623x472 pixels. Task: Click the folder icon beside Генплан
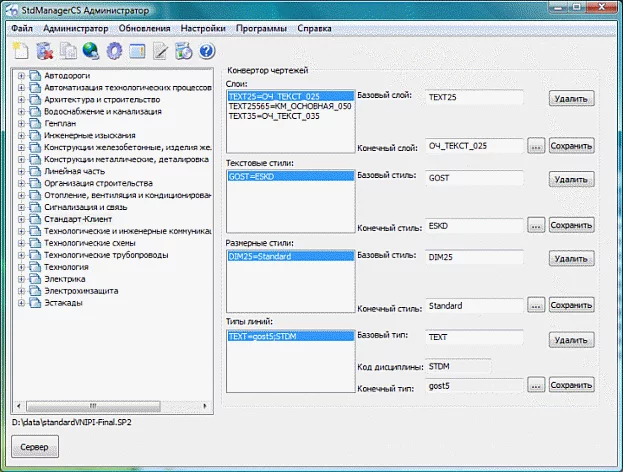click(35, 123)
